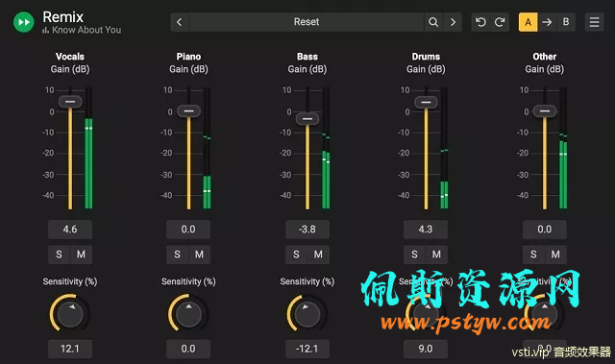Click the Vocals gain fader handle
Image resolution: width=615 pixels, height=364 pixels.
(x=70, y=102)
